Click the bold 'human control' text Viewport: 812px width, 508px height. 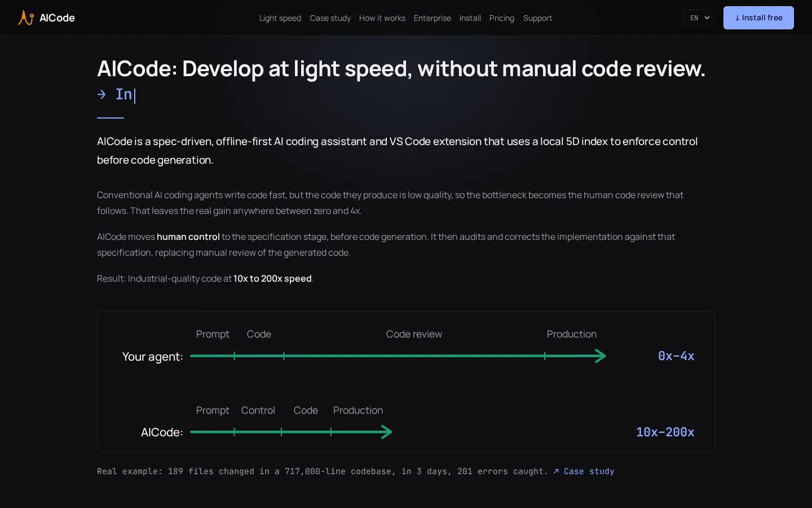[188, 237]
